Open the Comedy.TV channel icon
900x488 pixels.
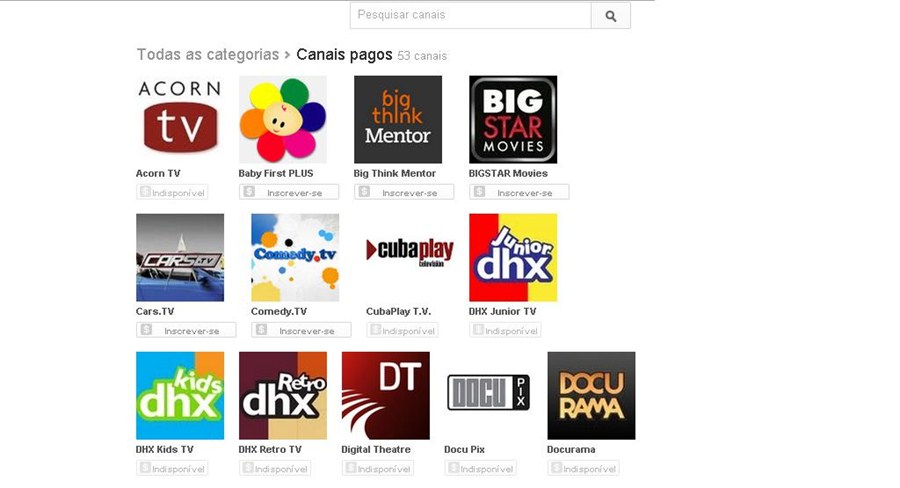tap(295, 257)
